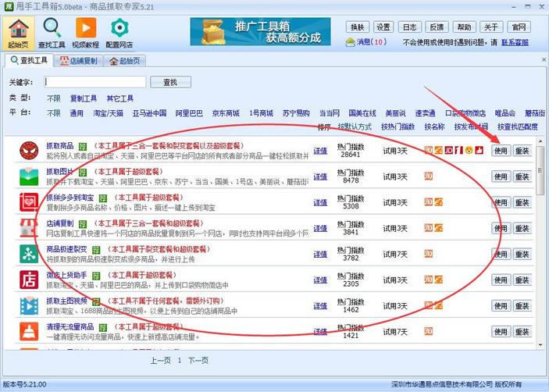Open the 起始页 home toolbar icon
549x392 pixels.
(x=19, y=30)
